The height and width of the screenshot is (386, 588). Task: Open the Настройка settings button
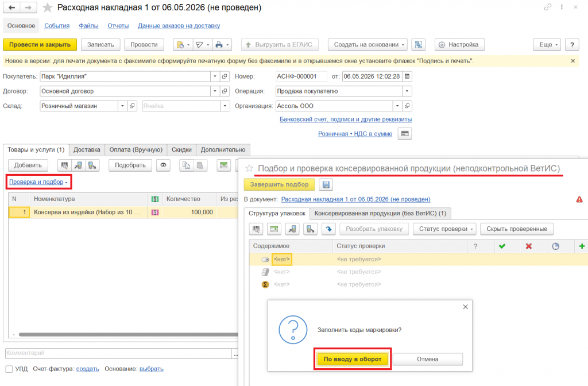[x=459, y=45]
